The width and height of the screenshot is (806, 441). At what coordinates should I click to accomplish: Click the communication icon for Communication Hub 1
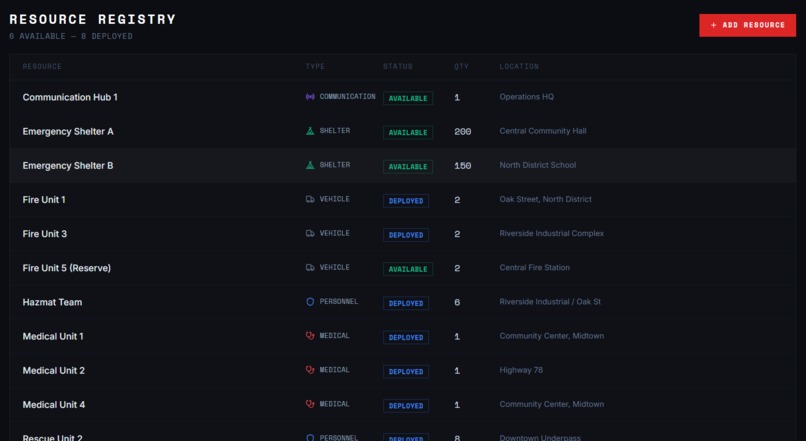[310, 97]
